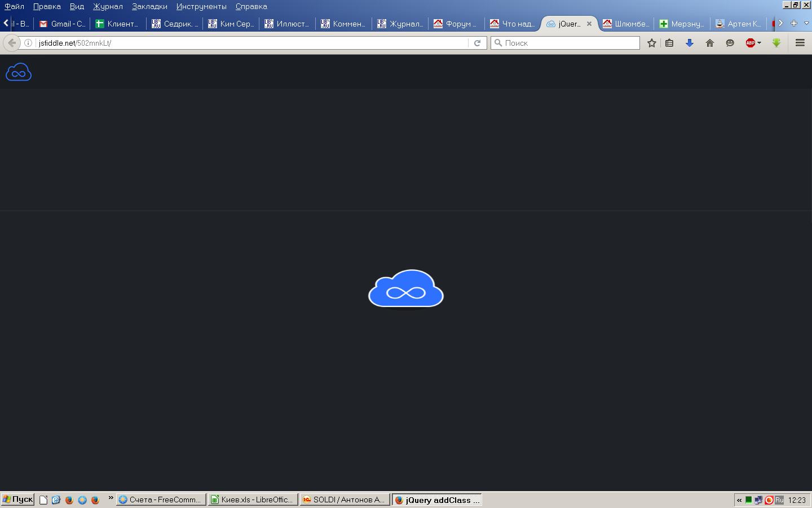This screenshot has width=812, height=508.
Task: Launch the first Firefox quick launch icon
Action: pyautogui.click(x=69, y=500)
